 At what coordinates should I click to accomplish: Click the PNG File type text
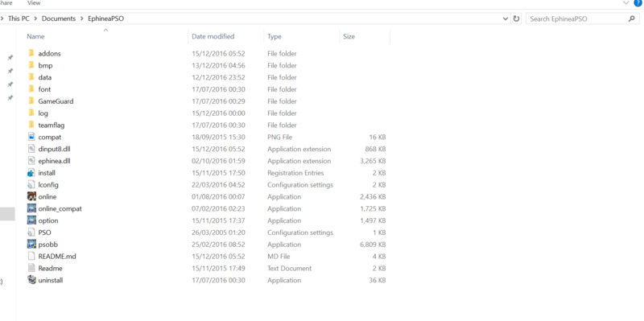coord(279,137)
